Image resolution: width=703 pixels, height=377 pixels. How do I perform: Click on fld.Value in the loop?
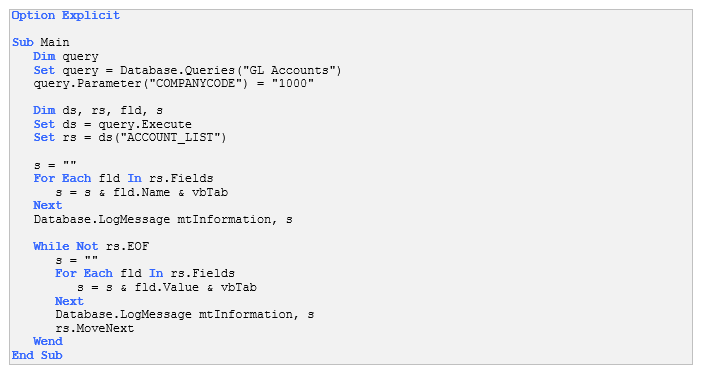coord(167,287)
